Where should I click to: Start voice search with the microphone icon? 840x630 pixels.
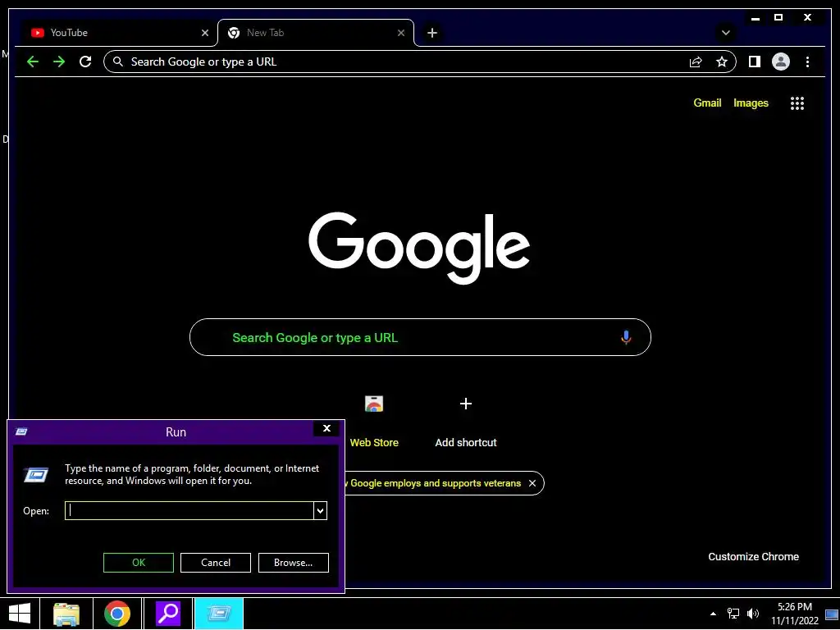(x=626, y=337)
